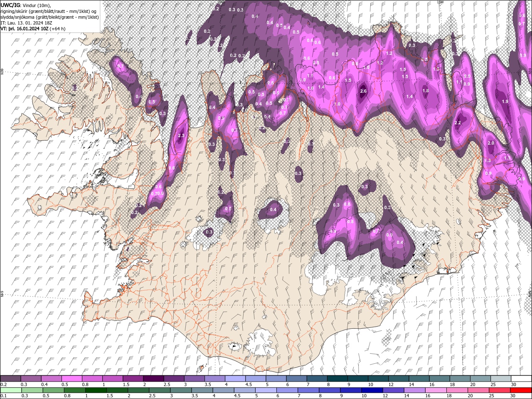Click the 'VT: þri. 16.01.2024 10Z' valid time
The height and width of the screenshot is (399, 532).
(25, 29)
